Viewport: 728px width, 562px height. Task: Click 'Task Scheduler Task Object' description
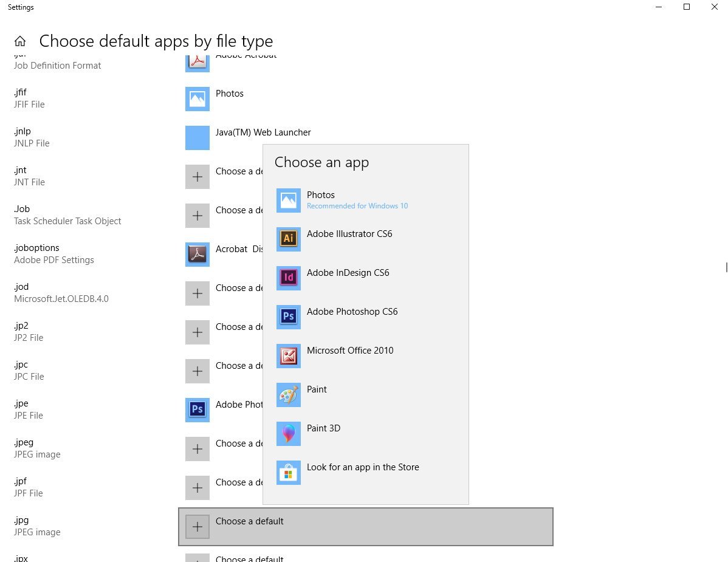click(x=67, y=221)
